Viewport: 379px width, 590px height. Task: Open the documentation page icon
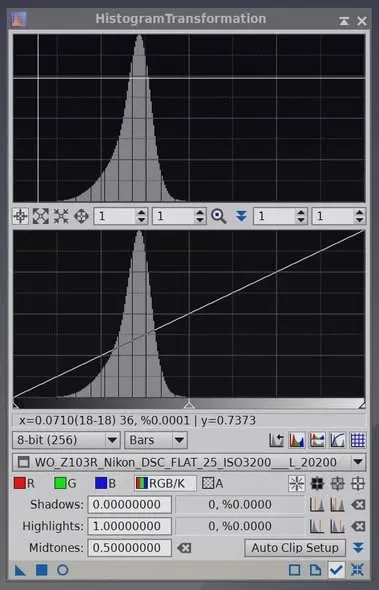tap(315, 570)
